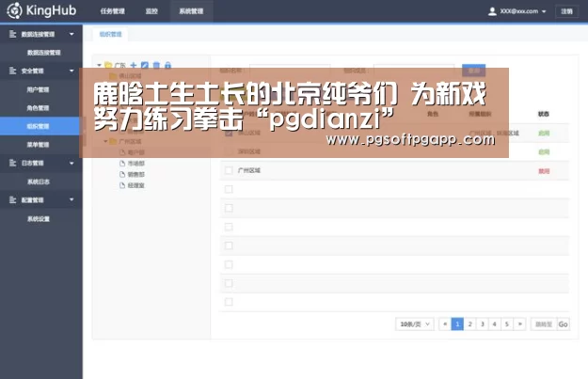Switch to the 组织管理 page tab
Image resolution: width=588 pixels, height=379 pixels.
tap(111, 34)
